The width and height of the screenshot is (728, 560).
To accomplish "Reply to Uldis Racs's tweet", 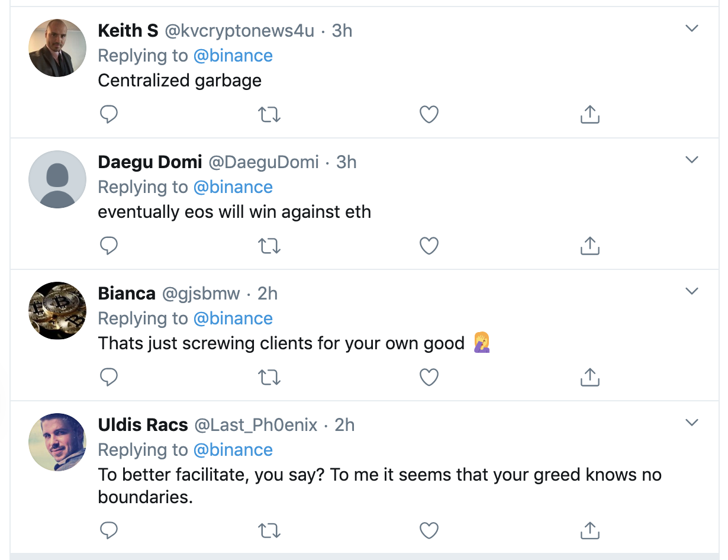I will pyautogui.click(x=109, y=531).
